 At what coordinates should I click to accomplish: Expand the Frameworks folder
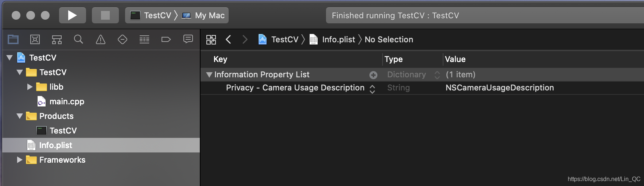pyautogui.click(x=20, y=160)
